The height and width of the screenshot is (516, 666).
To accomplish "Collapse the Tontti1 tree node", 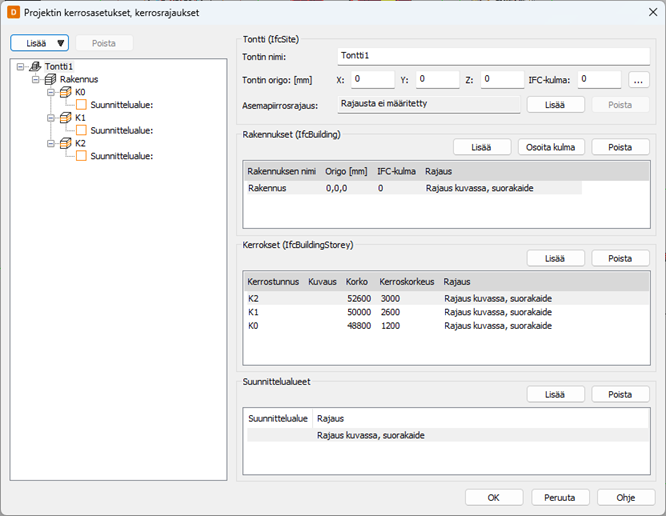I will [x=21, y=66].
